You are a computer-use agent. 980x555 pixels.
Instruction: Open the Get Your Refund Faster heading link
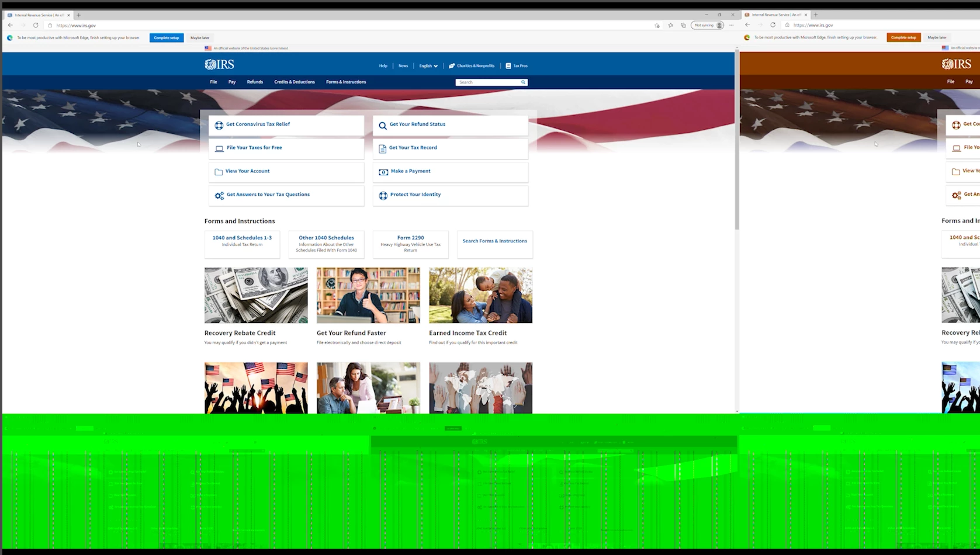click(351, 333)
